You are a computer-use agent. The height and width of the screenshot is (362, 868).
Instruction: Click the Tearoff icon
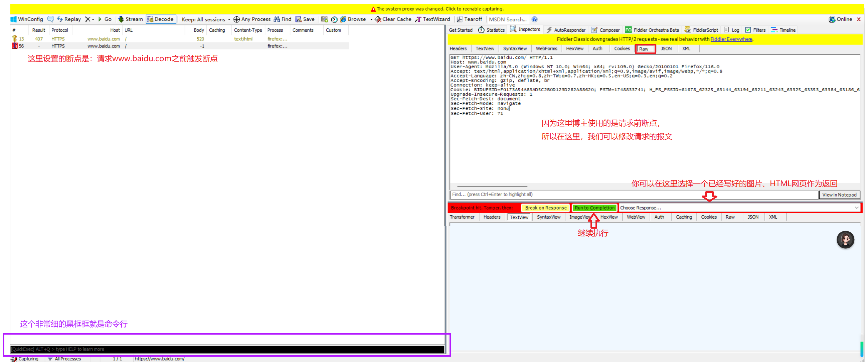coord(460,19)
